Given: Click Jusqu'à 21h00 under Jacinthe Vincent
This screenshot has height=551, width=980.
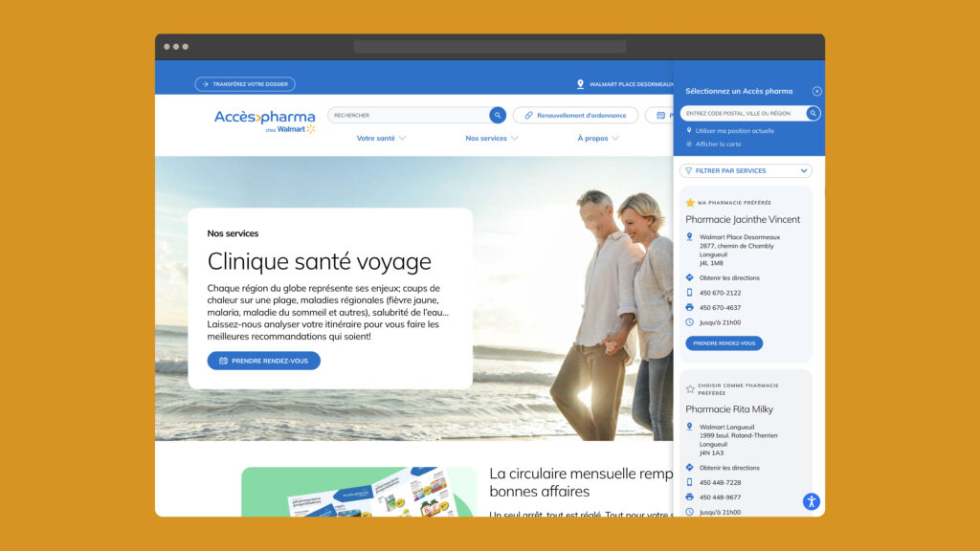Looking at the screenshot, I should tap(720, 323).
